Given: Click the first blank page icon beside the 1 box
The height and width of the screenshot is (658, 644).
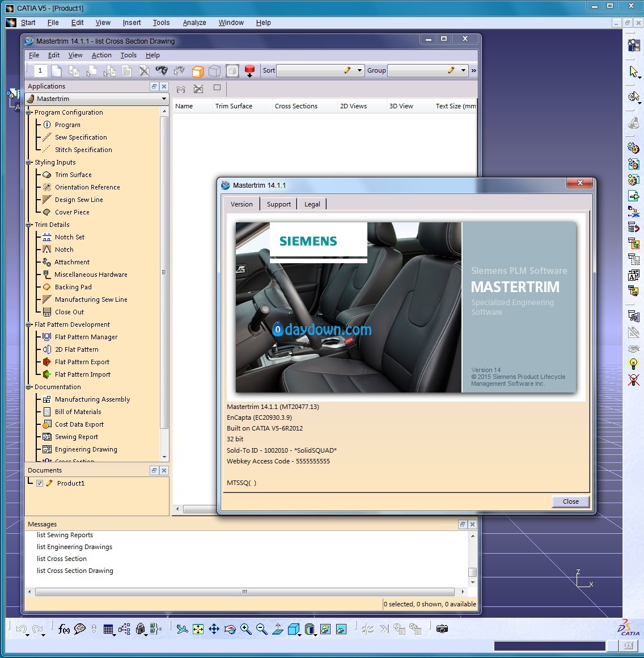Looking at the screenshot, I should point(56,71).
